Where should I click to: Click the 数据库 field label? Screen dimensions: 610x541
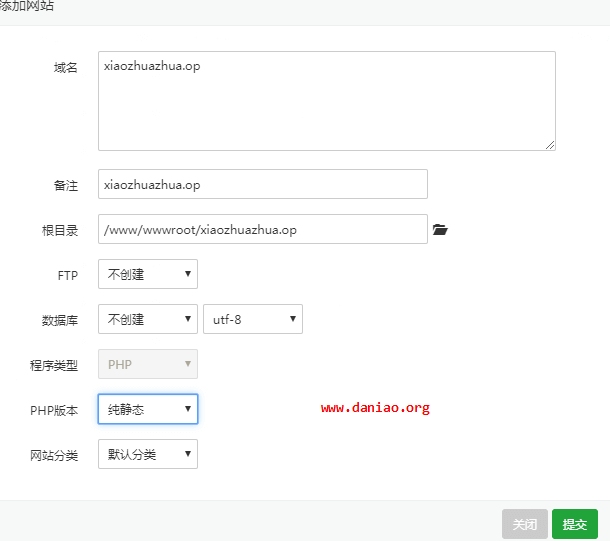[x=60, y=320]
